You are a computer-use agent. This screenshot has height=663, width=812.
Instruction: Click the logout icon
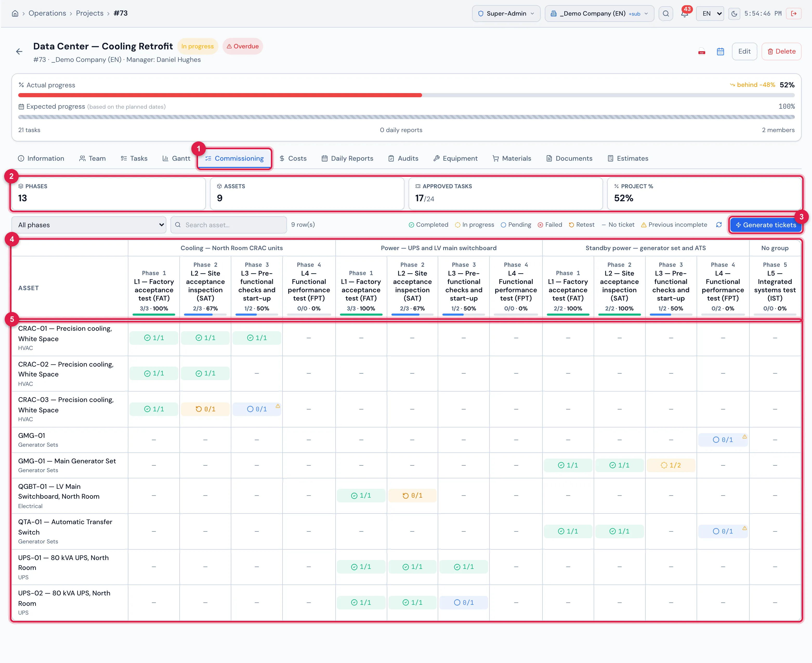(794, 13)
